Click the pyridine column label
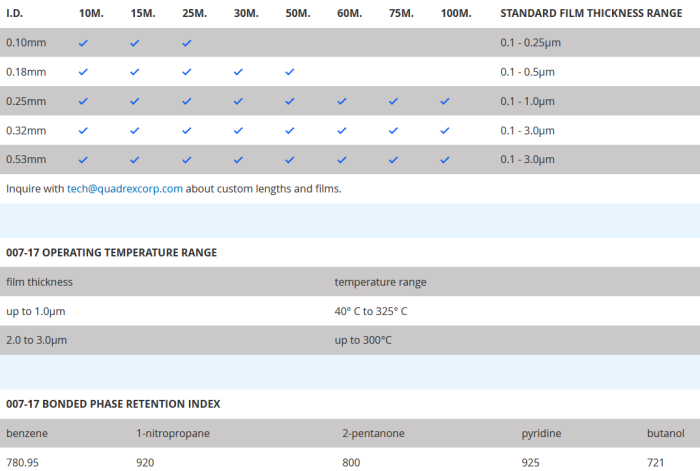700x471 pixels. 541,433
